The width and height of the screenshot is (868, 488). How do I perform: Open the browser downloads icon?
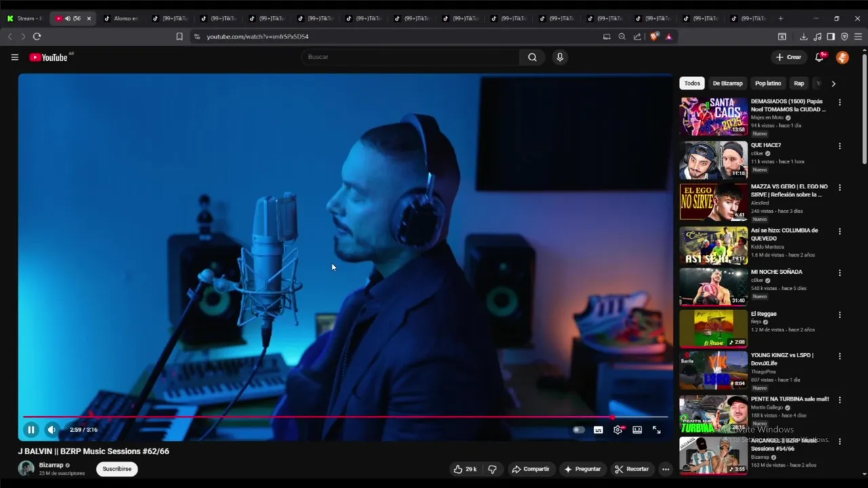[x=804, y=37]
